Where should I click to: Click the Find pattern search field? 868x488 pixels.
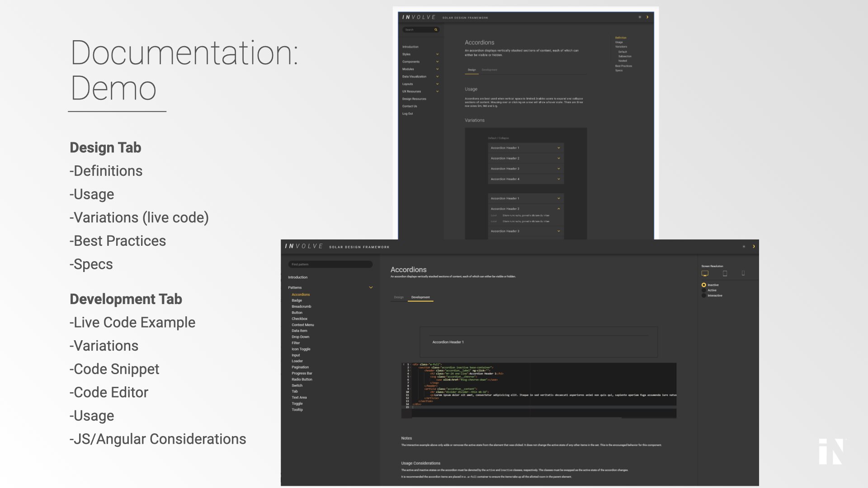tap(330, 264)
